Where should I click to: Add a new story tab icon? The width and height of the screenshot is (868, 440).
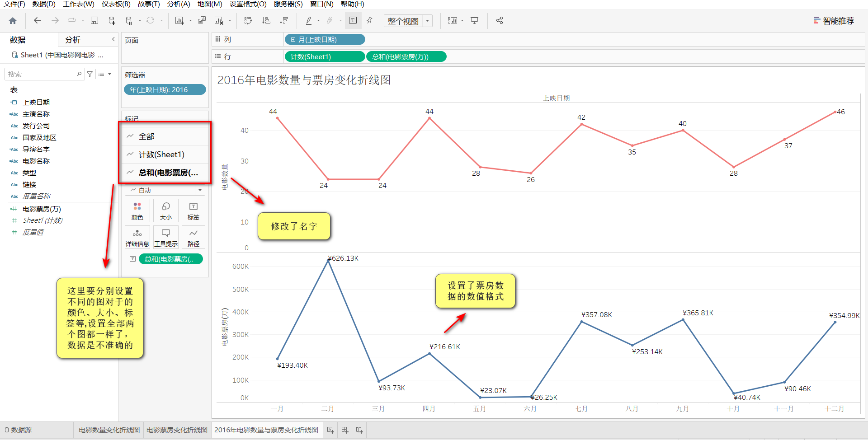click(359, 430)
